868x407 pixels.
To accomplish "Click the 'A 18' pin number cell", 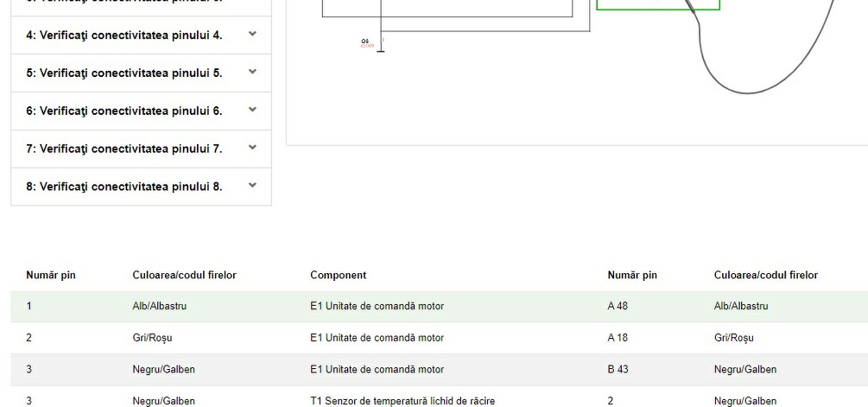I will pyautogui.click(x=618, y=338).
